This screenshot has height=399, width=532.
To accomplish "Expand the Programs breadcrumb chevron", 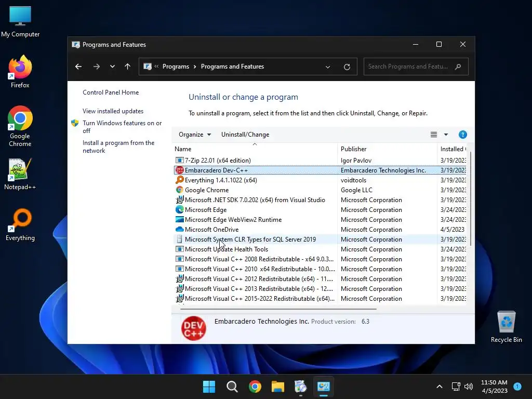I will [x=195, y=66].
